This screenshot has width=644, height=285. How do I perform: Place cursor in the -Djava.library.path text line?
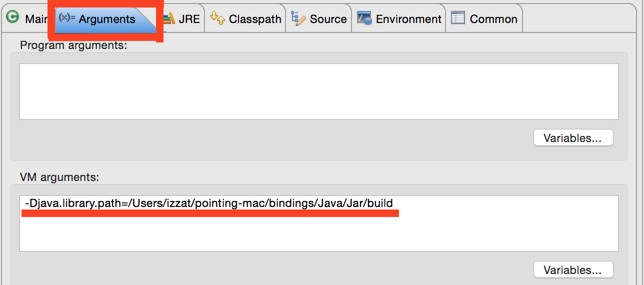coord(209,203)
